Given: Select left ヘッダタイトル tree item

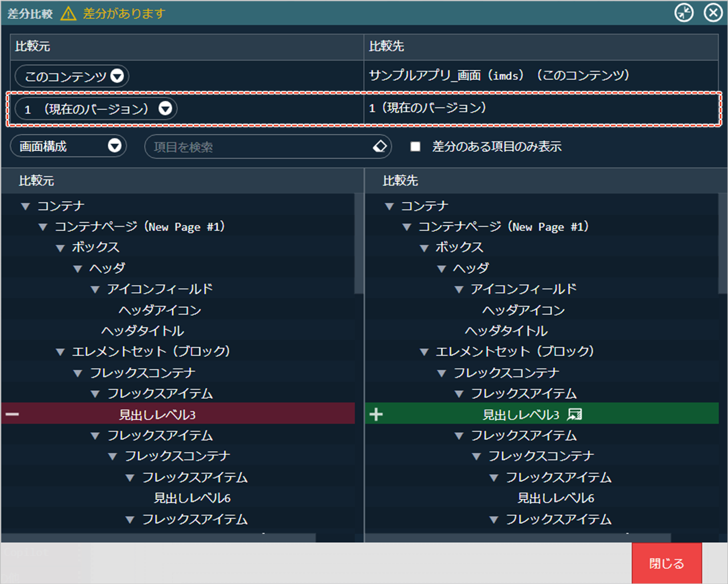Looking at the screenshot, I should pos(143,331).
